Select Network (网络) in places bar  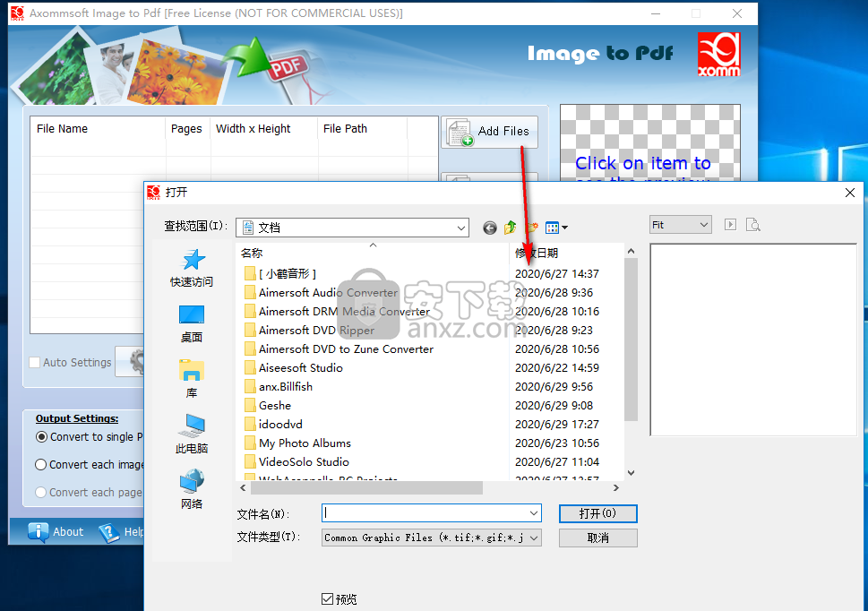192,490
